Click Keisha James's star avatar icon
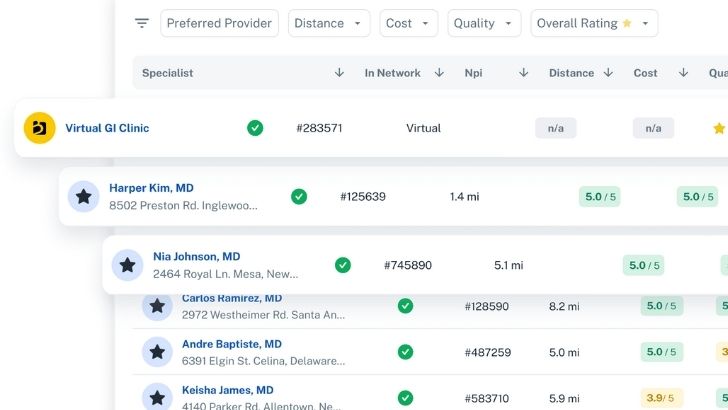 [157, 397]
